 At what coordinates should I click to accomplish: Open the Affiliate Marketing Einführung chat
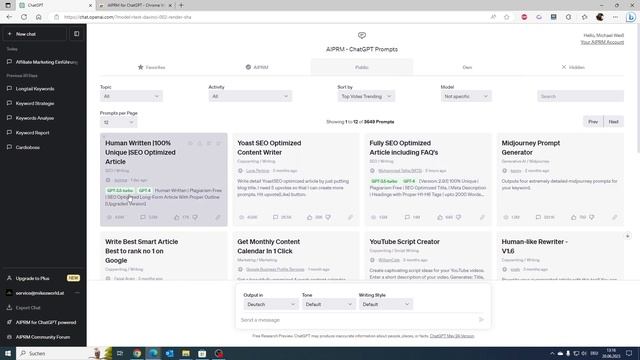click(x=43, y=62)
